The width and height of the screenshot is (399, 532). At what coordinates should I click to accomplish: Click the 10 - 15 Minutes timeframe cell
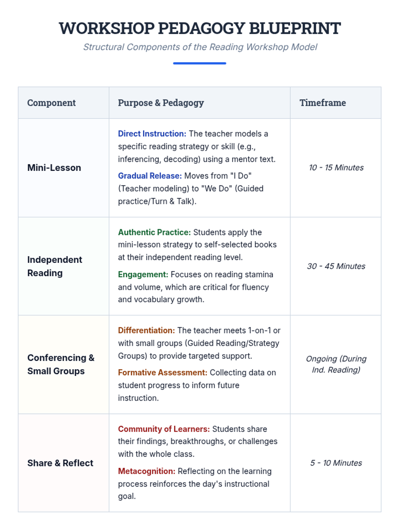tap(336, 168)
